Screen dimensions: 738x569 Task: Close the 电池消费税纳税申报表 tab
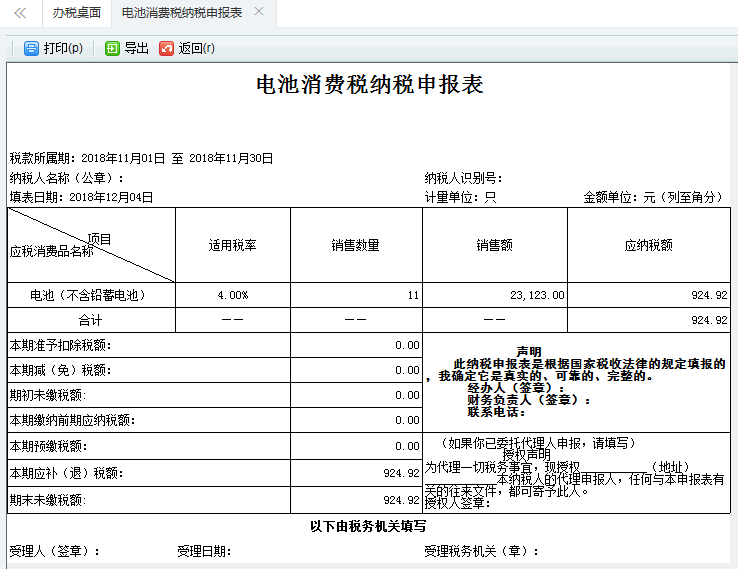[259, 12]
